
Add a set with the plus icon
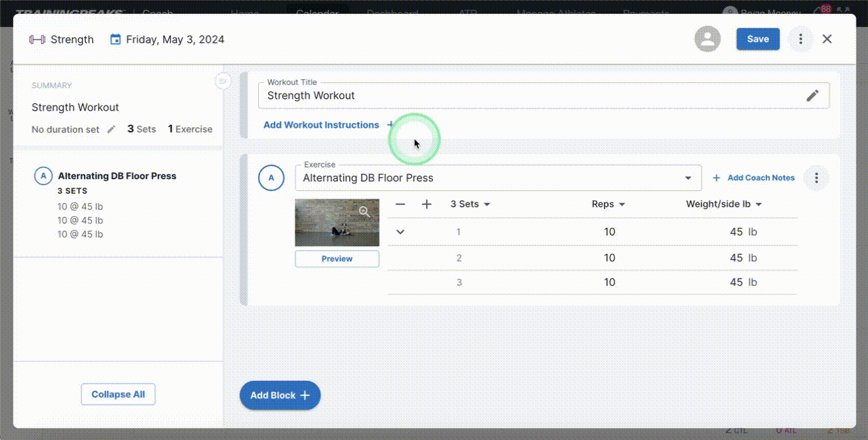[x=426, y=204]
